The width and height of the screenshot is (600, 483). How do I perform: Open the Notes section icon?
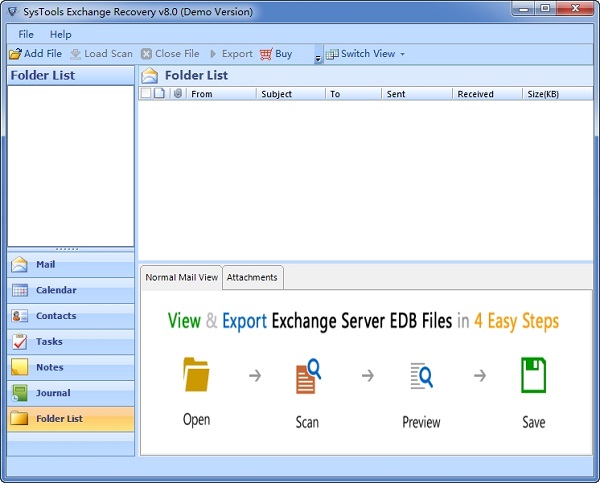(x=20, y=367)
